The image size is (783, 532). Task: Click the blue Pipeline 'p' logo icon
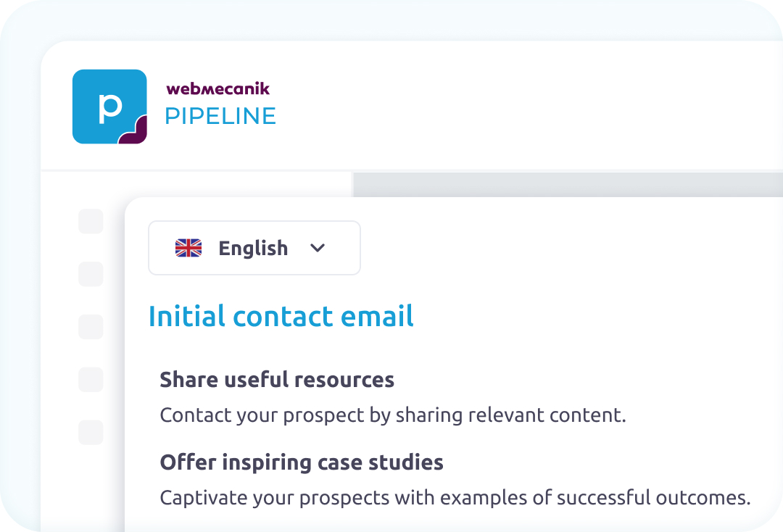(109, 106)
